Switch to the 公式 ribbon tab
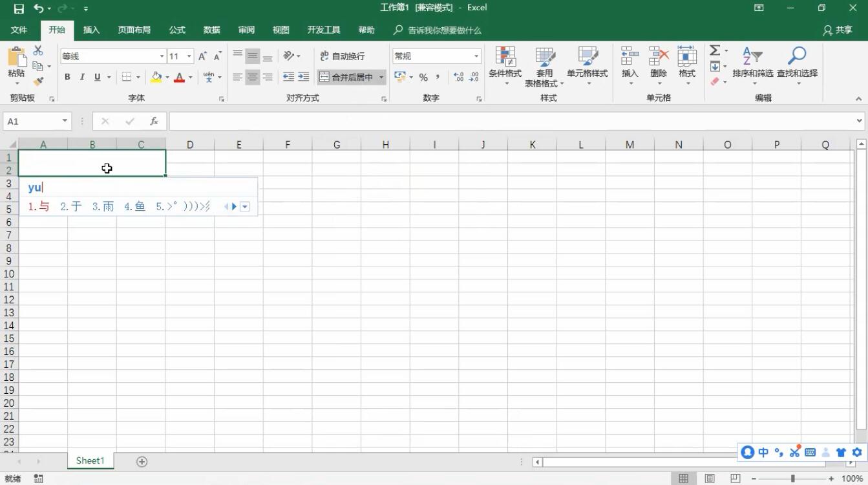 coord(177,30)
